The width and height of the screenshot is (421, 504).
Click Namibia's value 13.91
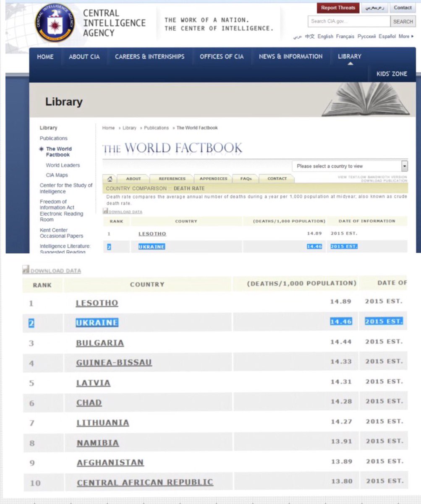(341, 441)
